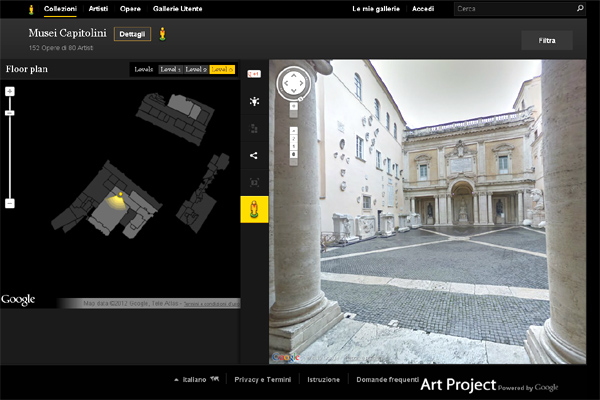Go to Le mie gallerie
Image resolution: width=600 pixels, height=400 pixels.
376,9
